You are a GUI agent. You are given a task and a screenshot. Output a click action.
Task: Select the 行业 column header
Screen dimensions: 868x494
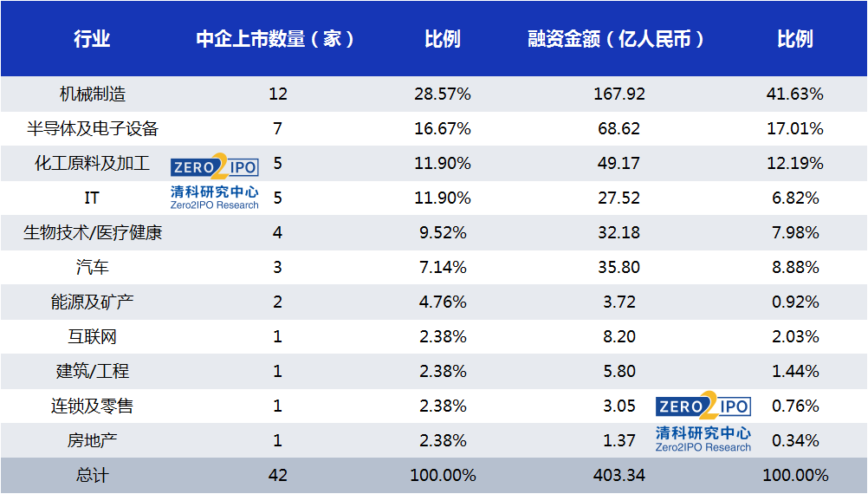(x=92, y=39)
